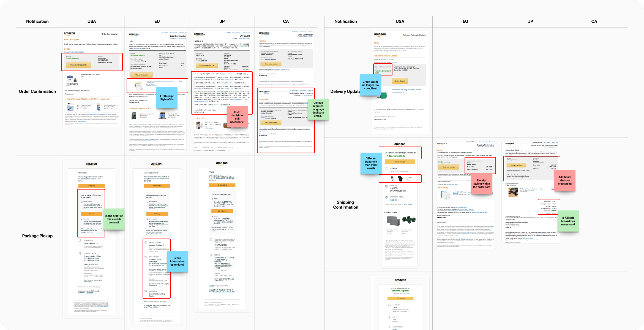Click the amazon.fr logo in Shipping Confirmation email

(x=442, y=144)
